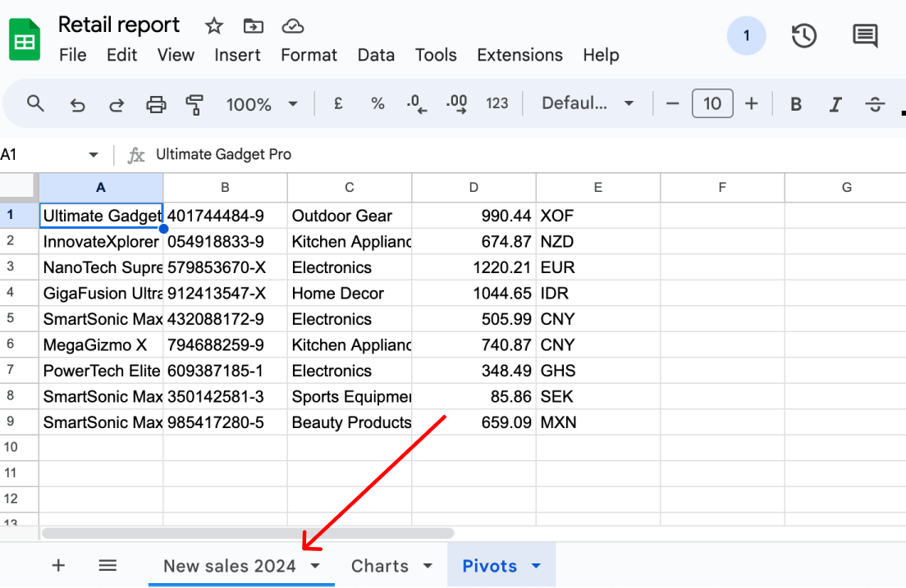Open the Help menu
This screenshot has width=906, height=588.
coord(601,56)
